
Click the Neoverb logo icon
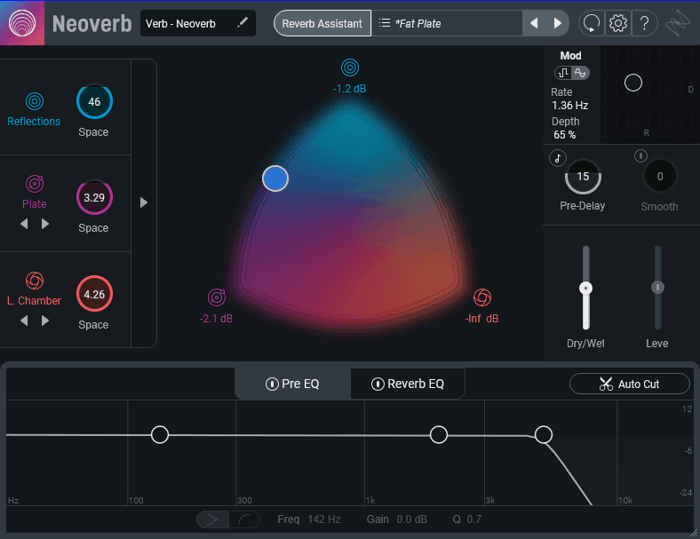tap(22, 23)
